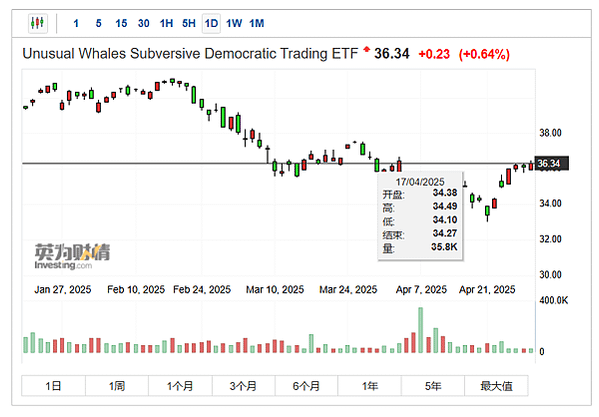Set chart range to 1日
The width and height of the screenshot is (599, 417).
click(53, 386)
